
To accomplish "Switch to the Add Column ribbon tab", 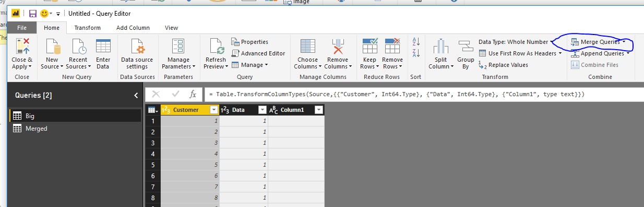I will coord(133,28).
